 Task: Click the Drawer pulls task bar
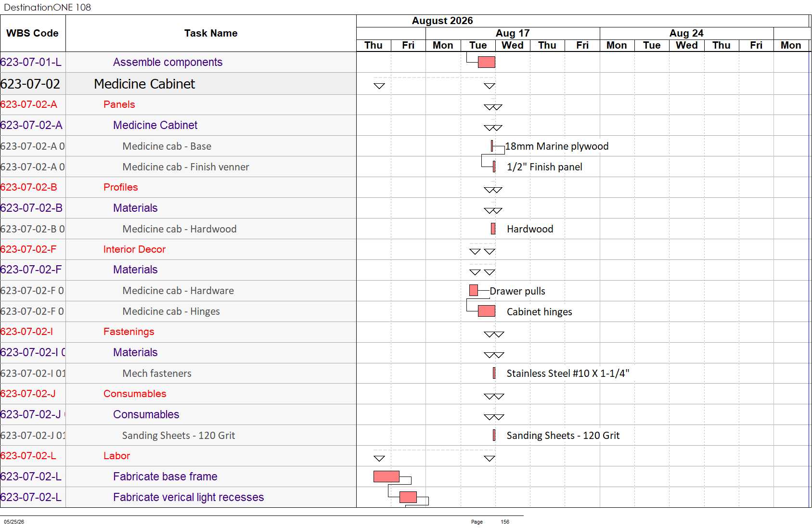pyautogui.click(x=474, y=290)
